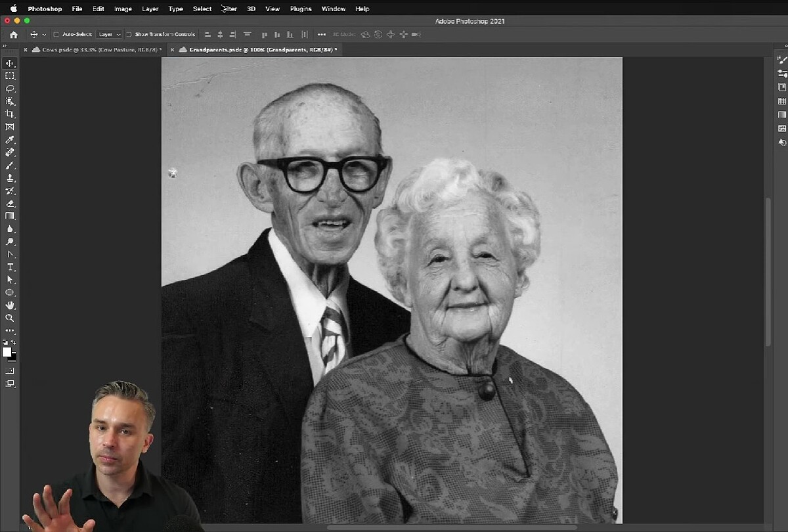Select the Lasso tool
Screen dimensions: 788x532
[x=10, y=89]
